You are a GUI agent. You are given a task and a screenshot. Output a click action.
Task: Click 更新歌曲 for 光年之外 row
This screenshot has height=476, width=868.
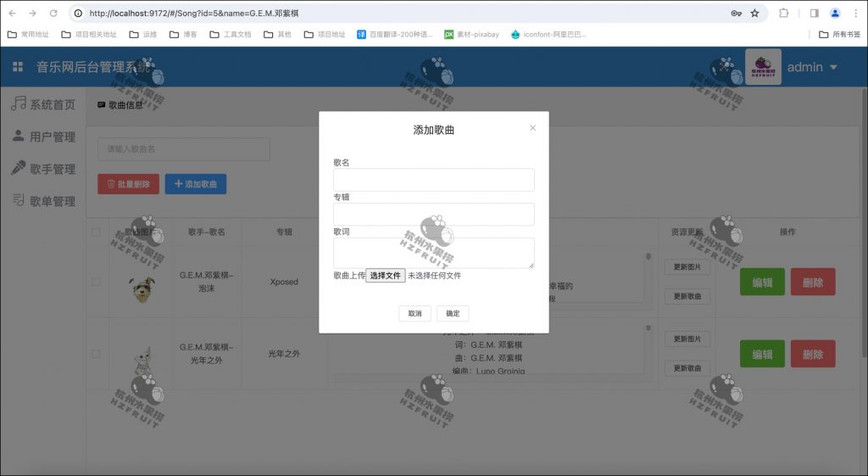pos(687,368)
